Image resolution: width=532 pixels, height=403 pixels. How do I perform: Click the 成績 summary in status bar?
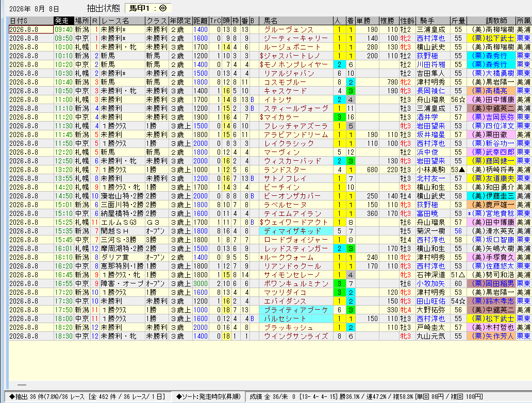point(367,396)
